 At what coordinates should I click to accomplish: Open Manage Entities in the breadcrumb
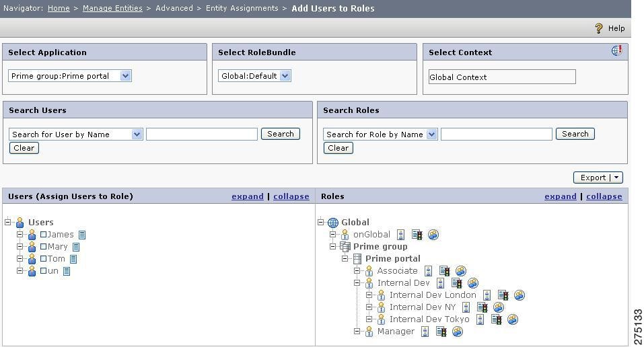[x=112, y=8]
